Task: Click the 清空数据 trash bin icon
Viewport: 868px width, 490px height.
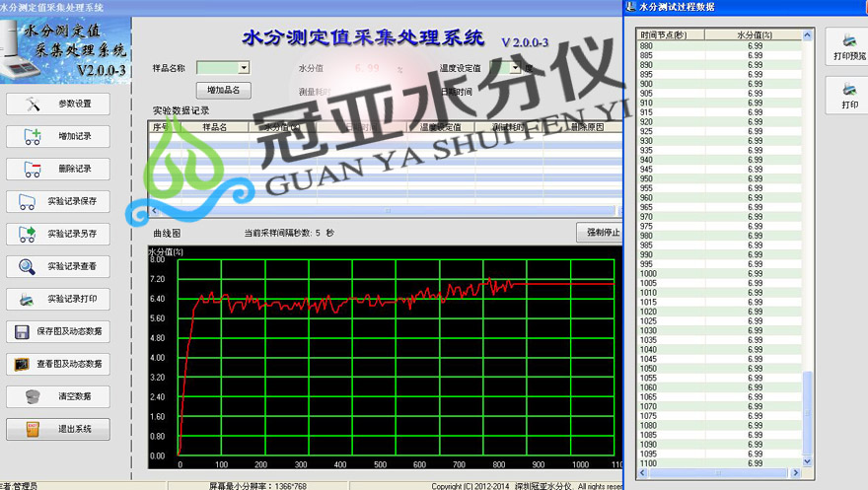Action: tap(33, 396)
